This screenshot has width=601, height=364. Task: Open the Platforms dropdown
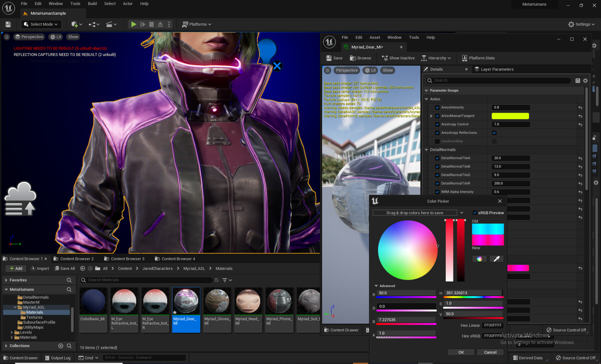(x=197, y=24)
